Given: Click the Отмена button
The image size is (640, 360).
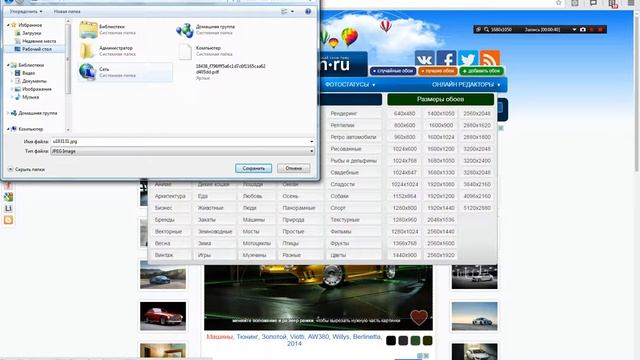Looking at the screenshot, I should point(293,168).
